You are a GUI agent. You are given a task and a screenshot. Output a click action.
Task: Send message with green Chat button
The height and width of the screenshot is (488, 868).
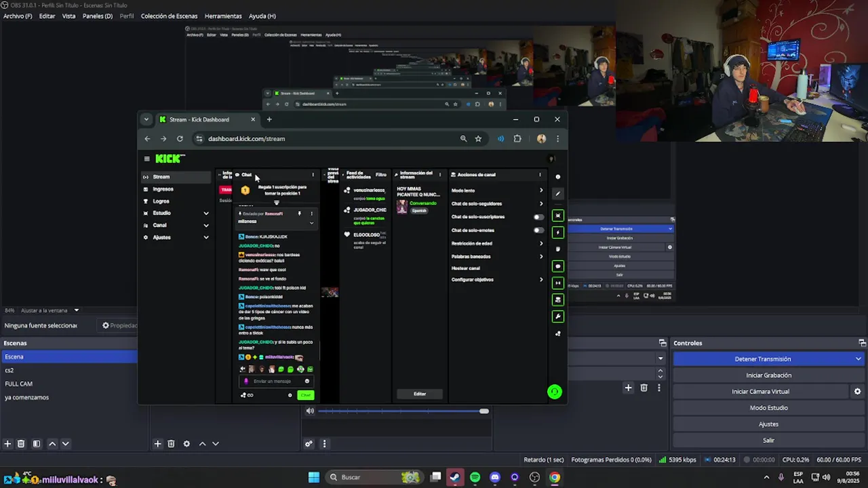click(306, 395)
